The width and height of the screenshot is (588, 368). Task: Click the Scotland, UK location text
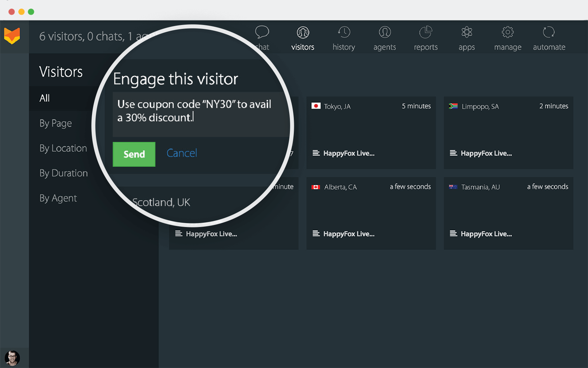pyautogui.click(x=161, y=202)
